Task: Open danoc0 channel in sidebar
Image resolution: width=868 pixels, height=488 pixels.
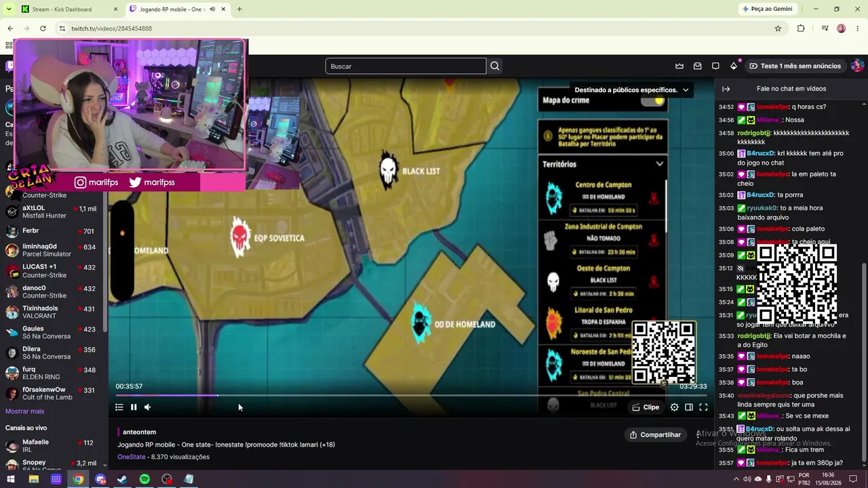Action: [x=53, y=291]
